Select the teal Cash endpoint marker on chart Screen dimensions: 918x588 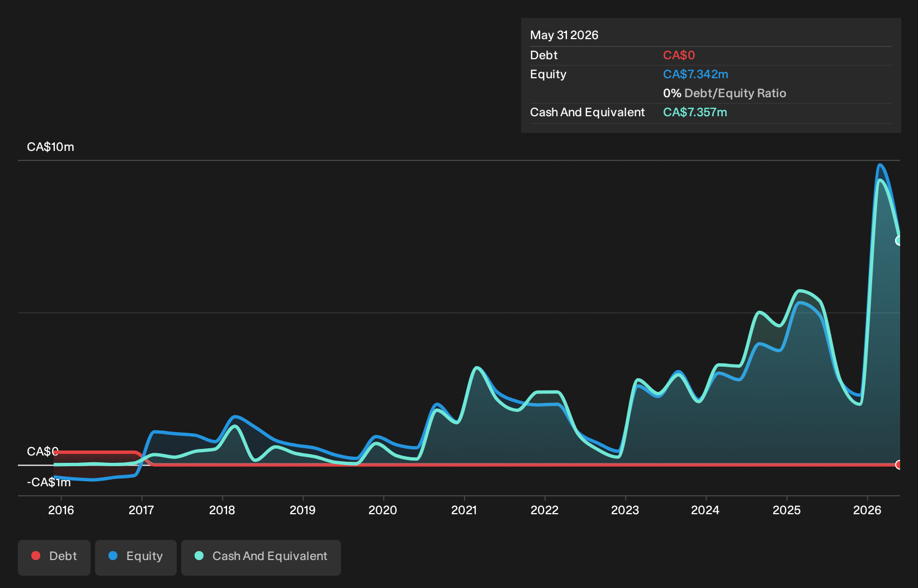[899, 241]
